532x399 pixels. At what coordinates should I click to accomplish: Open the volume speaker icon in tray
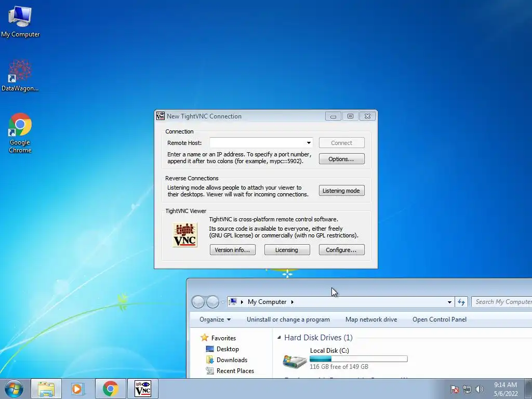479,389
